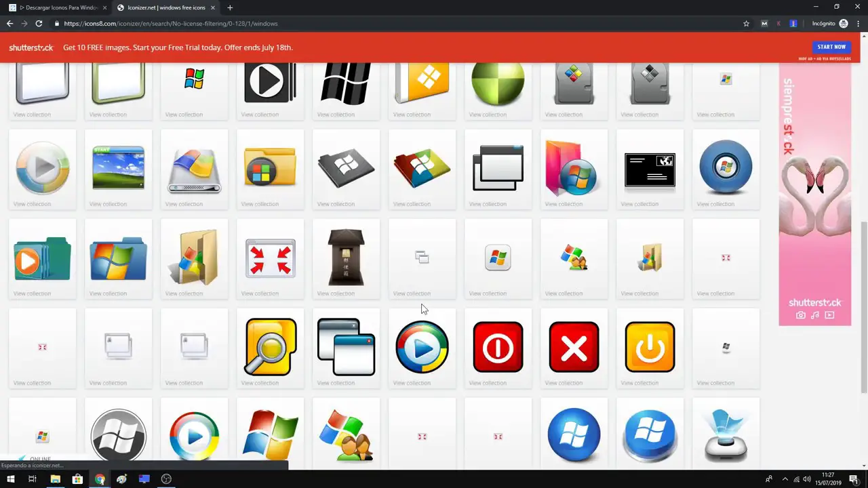Screen dimensions: 868x488
Task: Select the multicolor Windows box icon
Action: (422, 167)
